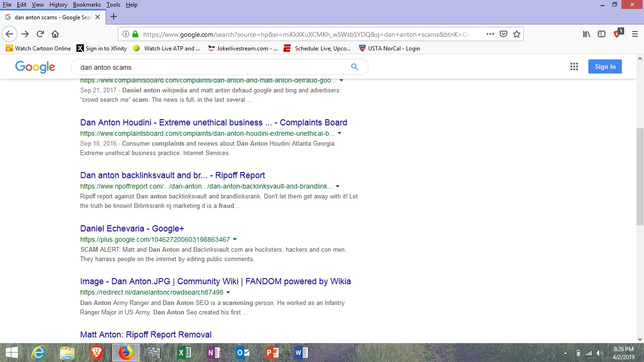Open Dan Anton Houdini Complaints Board result
Image resolution: width=644 pixels, height=362 pixels.
click(214, 123)
